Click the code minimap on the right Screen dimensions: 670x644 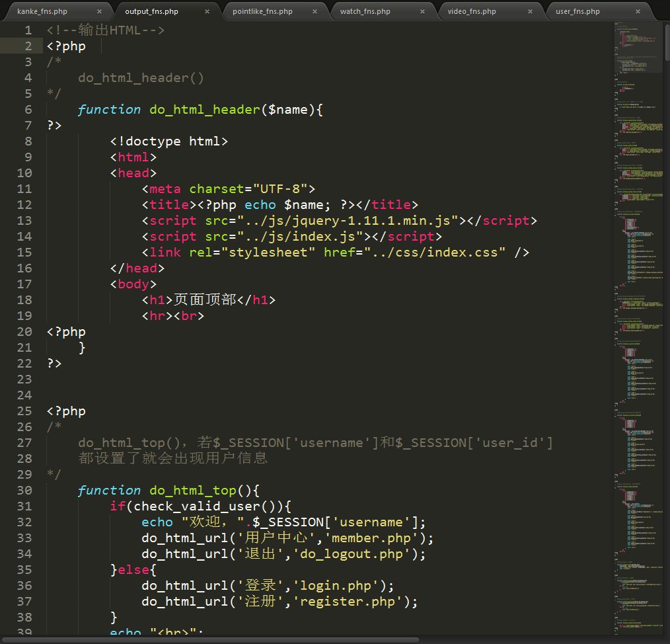pyautogui.click(x=638, y=329)
